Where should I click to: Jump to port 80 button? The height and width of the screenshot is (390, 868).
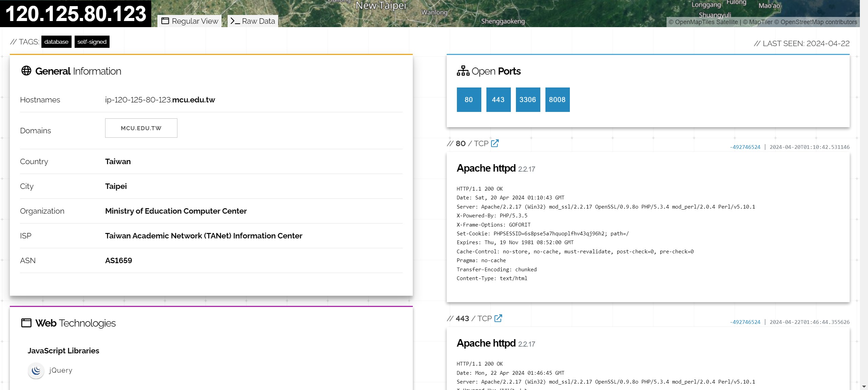(x=469, y=100)
